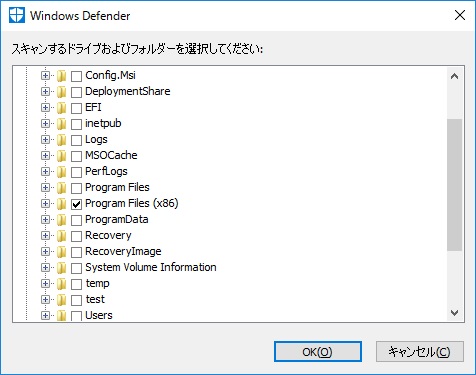Select the 'System Volume Information' label
The width and height of the screenshot is (476, 375).
(x=151, y=267)
